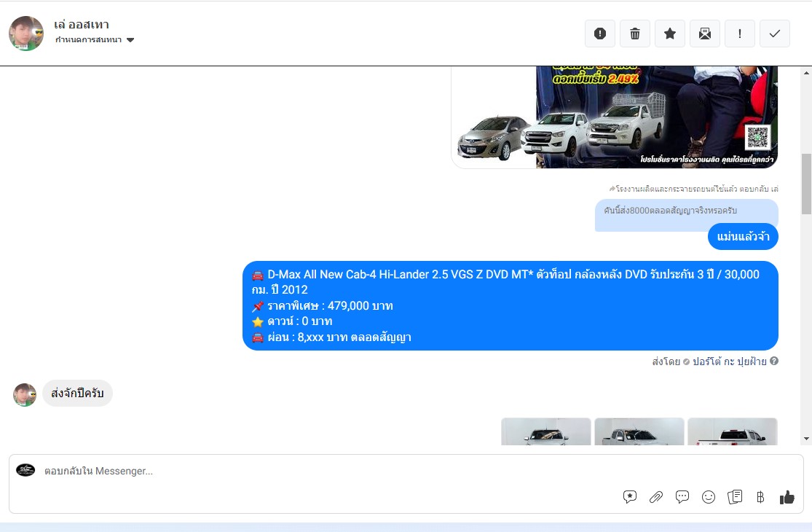Click customer avatar beside ส่งจักปีครับ
The image size is (812, 532).
[25, 395]
